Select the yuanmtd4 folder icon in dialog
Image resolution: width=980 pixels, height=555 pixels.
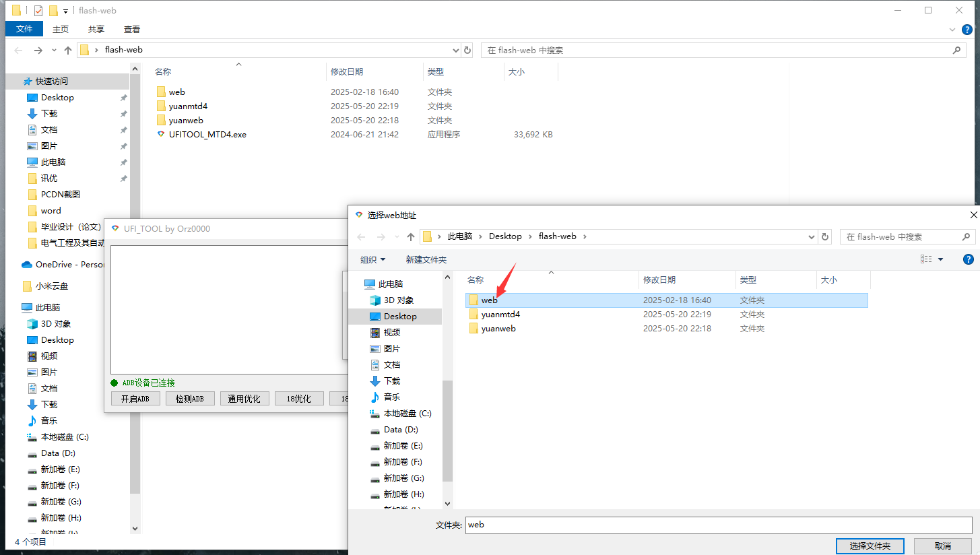click(473, 315)
